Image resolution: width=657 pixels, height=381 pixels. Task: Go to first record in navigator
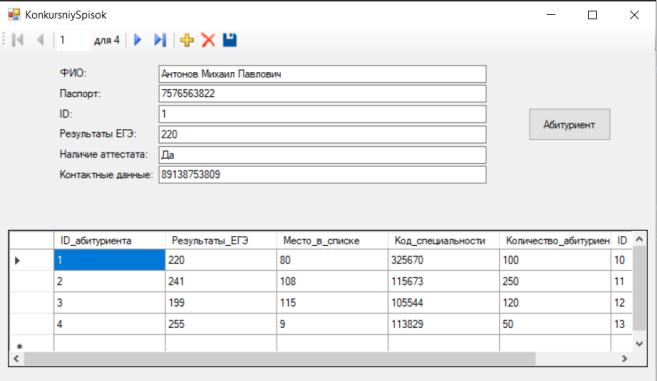(18, 40)
